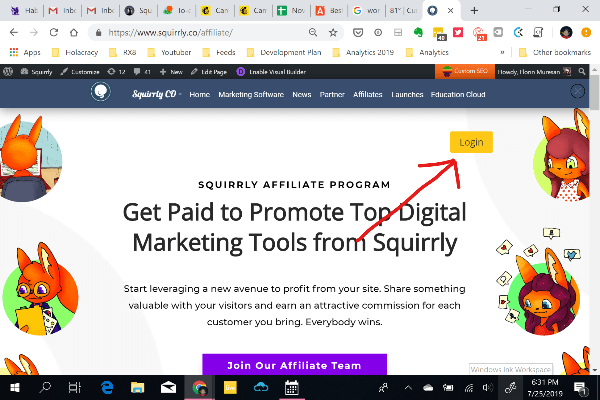
Task: Open the Development Plan bookmark folder
Action: pyautogui.click(x=284, y=52)
